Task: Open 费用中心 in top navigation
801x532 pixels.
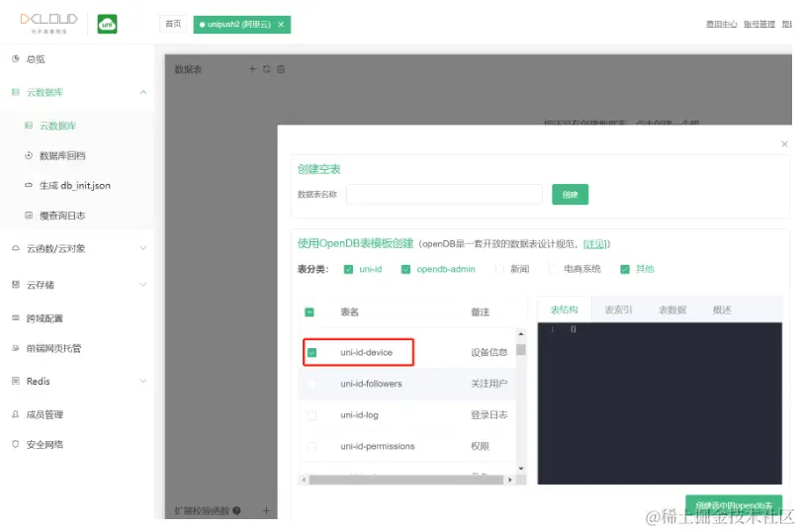Action: pyautogui.click(x=721, y=24)
